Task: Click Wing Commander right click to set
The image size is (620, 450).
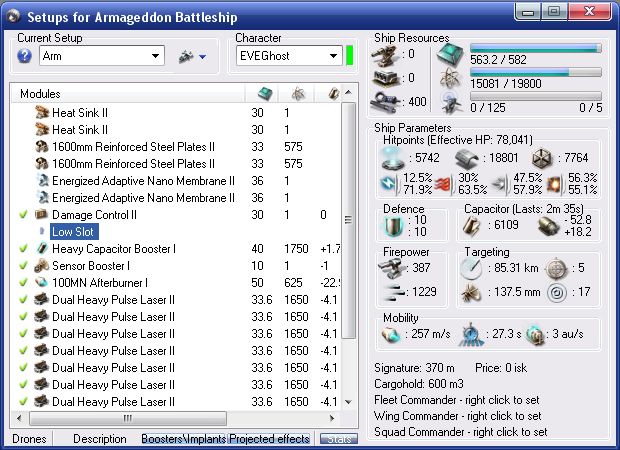Action: (x=457, y=416)
